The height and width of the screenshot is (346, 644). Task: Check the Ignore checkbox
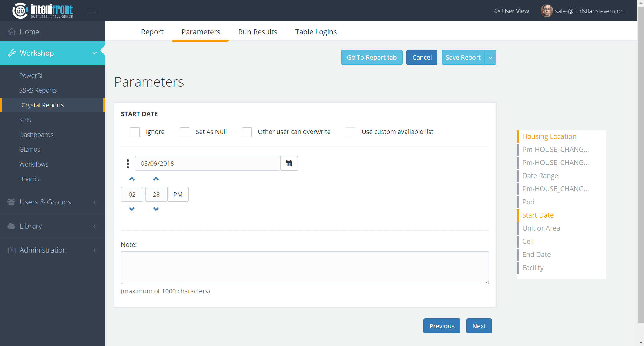(x=135, y=132)
